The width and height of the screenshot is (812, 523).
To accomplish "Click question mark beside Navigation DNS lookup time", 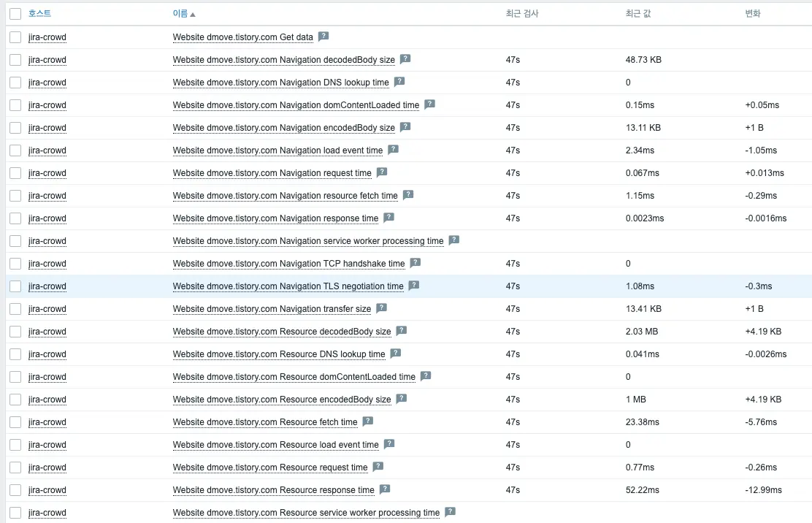I will click(x=399, y=82).
